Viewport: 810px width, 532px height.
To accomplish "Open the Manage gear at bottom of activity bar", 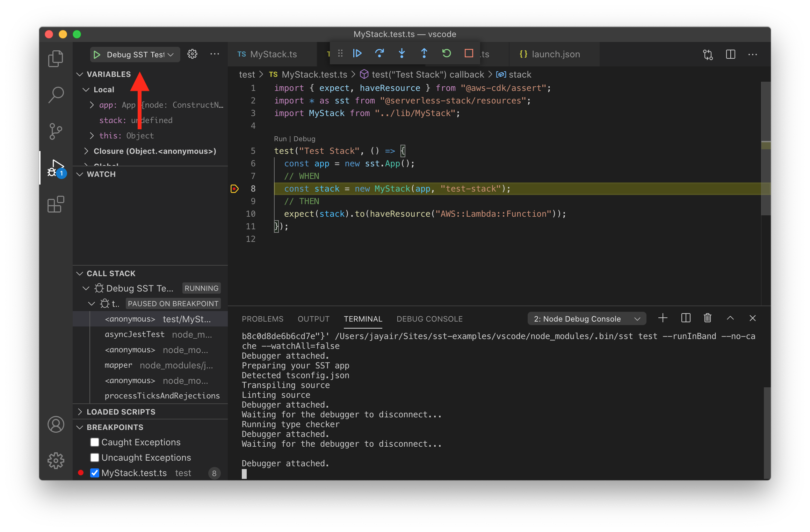I will click(x=56, y=461).
